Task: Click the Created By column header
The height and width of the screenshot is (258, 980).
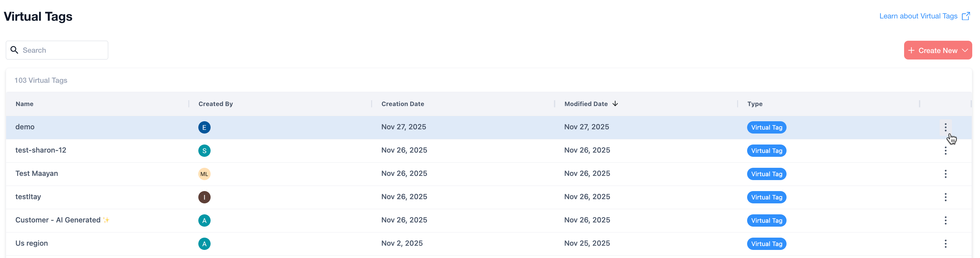Action: pos(215,104)
